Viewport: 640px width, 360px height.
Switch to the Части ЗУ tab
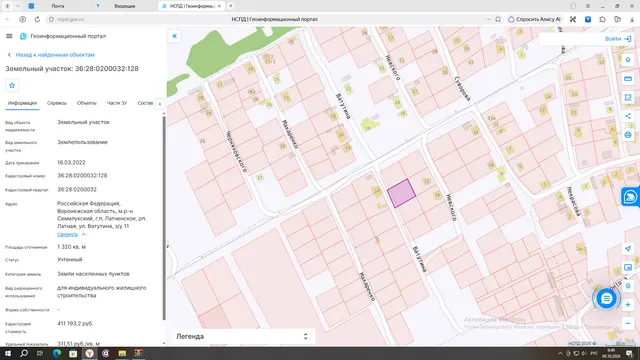pyautogui.click(x=117, y=103)
